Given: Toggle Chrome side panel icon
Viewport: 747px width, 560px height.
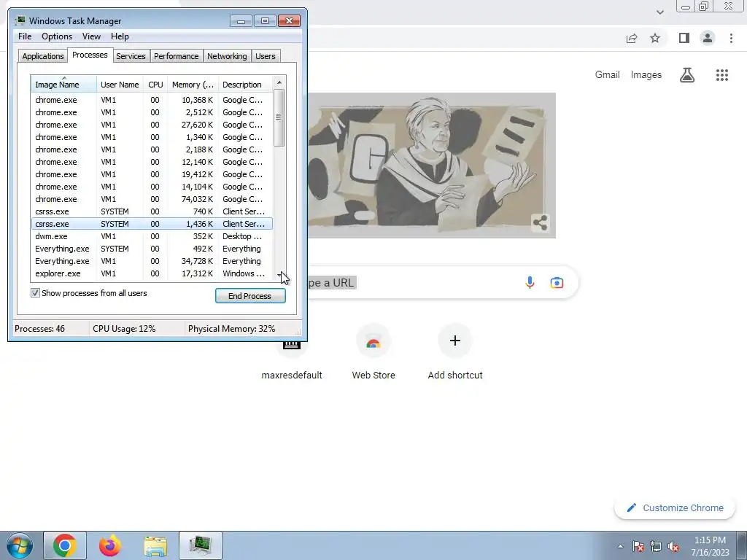Looking at the screenshot, I should pos(684,38).
